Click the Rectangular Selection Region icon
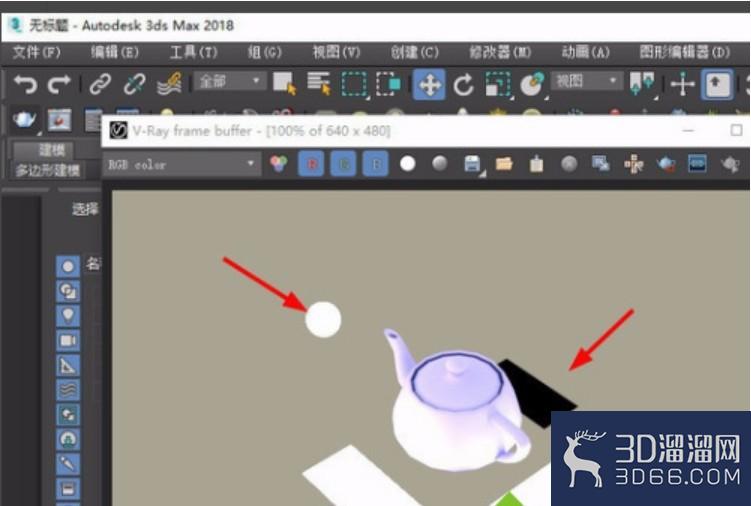 pos(354,84)
